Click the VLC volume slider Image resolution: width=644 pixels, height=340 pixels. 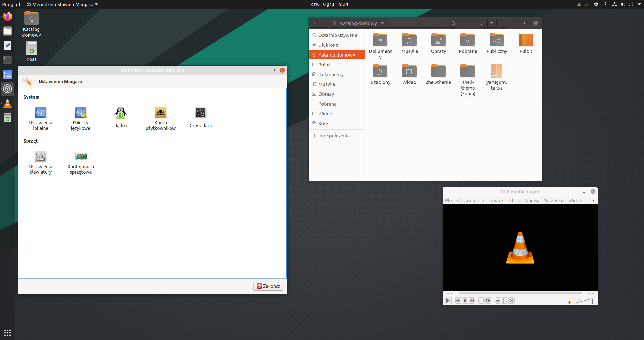point(583,301)
